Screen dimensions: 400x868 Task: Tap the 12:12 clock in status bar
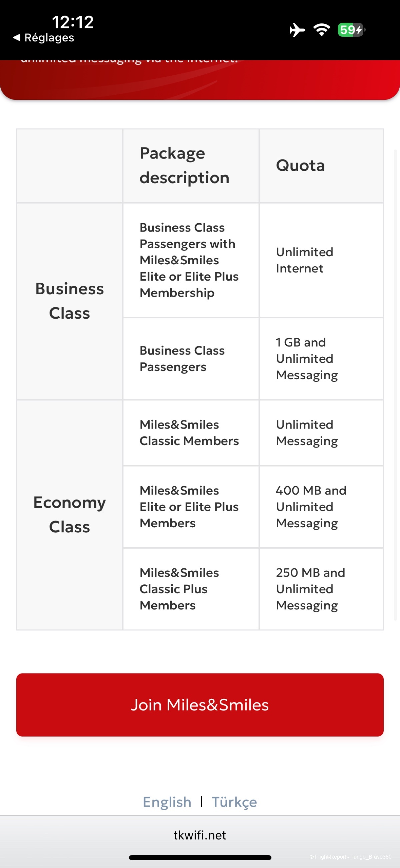tap(73, 22)
